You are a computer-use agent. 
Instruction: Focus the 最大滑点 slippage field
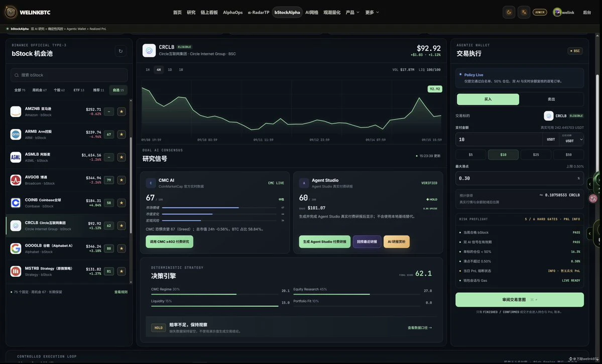[520, 178]
